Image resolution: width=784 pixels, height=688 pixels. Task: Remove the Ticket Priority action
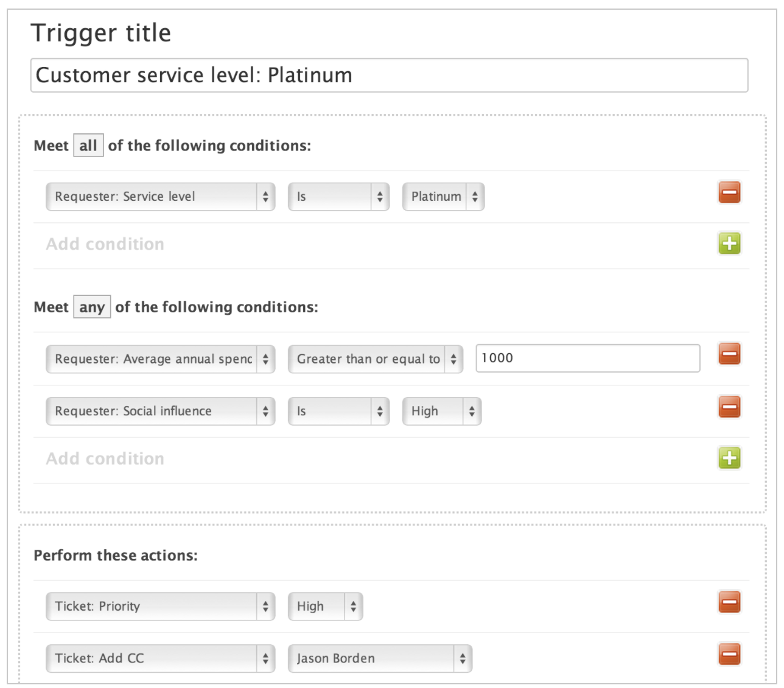pyautogui.click(x=729, y=602)
